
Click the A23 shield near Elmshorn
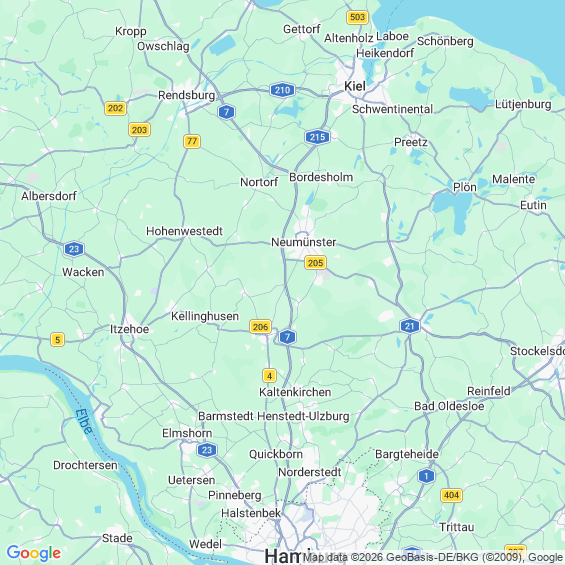[207, 450]
